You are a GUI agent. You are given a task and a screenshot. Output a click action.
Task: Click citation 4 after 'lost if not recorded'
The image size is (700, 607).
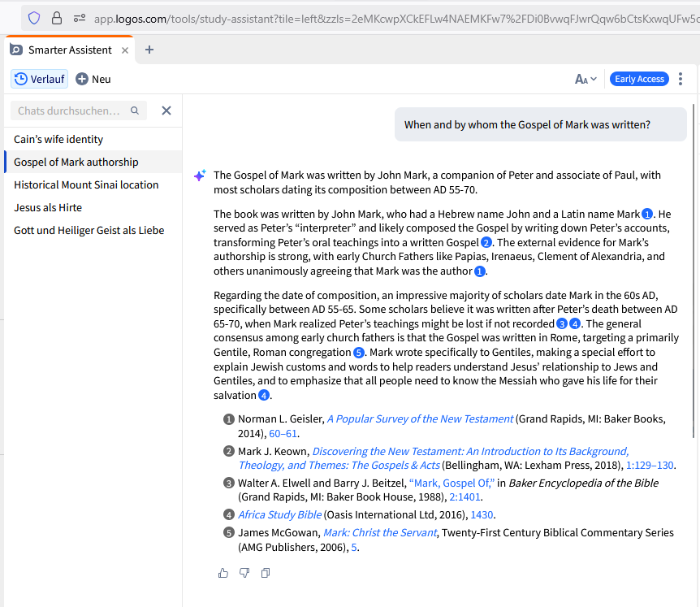[575, 324]
